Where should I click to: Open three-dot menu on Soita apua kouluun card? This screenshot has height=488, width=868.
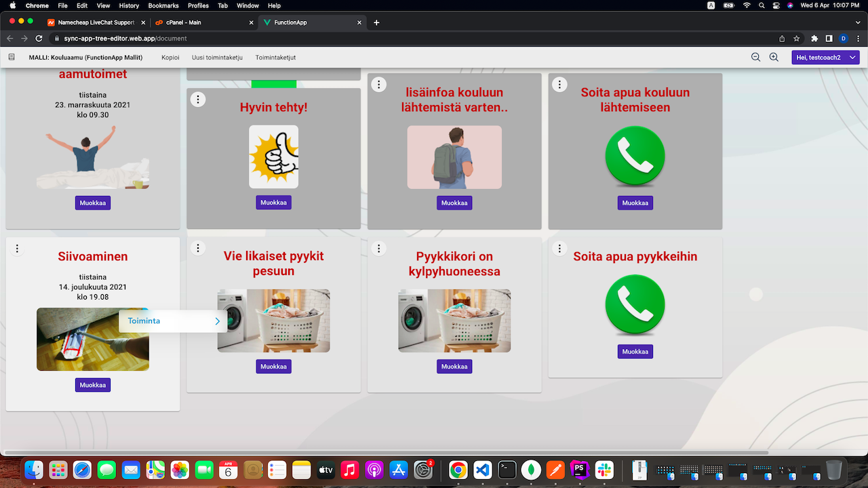[559, 85]
